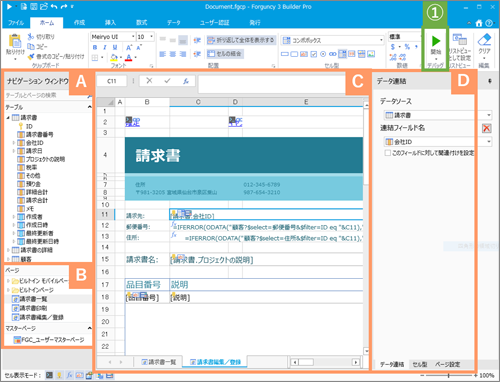The width and height of the screenshot is (500, 382).
Task: Switch to the セル型 pane tab
Action: [x=419, y=364]
